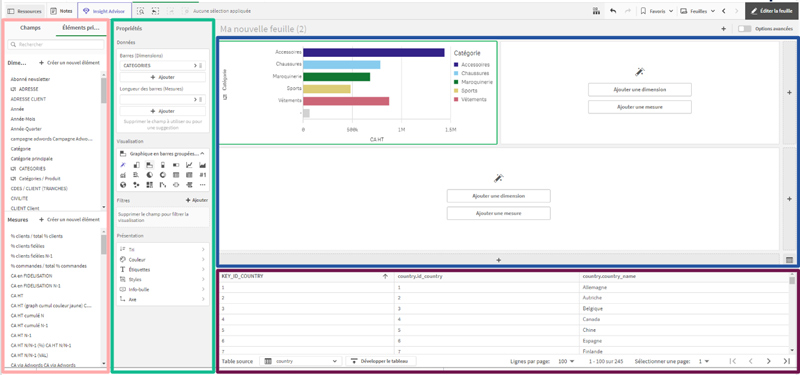This screenshot has width=800, height=375.
Task: Click Ajouter une dimension in top-right chart
Action: (x=640, y=89)
